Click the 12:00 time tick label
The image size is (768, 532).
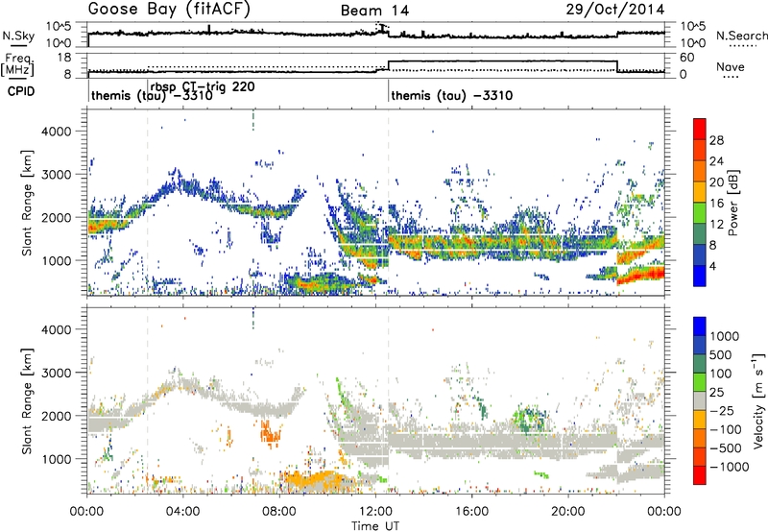click(375, 512)
